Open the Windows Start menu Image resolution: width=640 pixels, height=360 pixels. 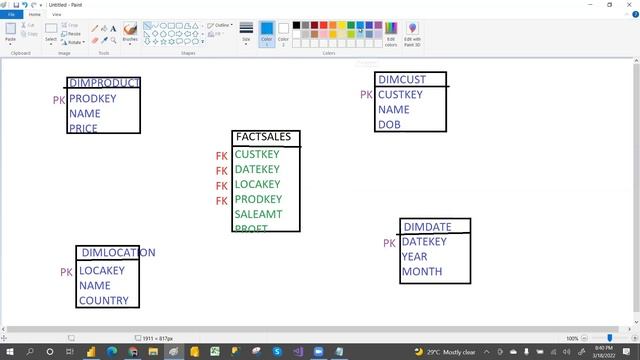coord(10,351)
